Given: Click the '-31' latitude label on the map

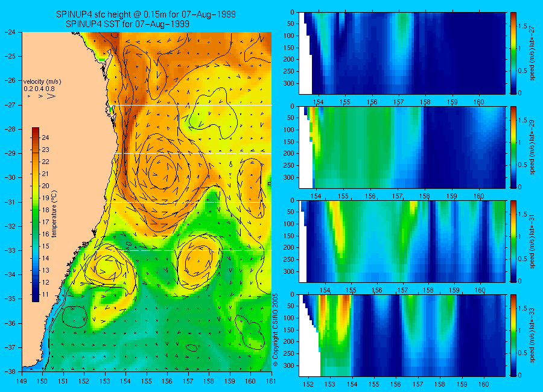Looking at the screenshot, I should tap(10, 202).
